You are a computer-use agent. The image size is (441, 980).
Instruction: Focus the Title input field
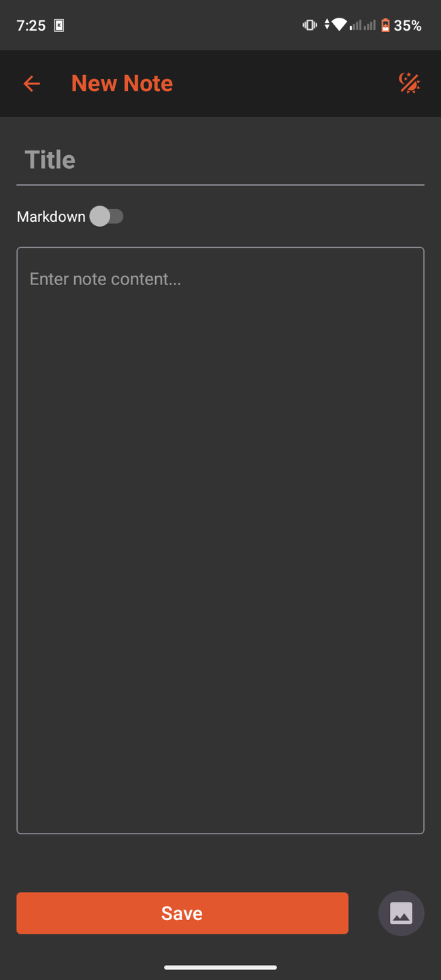pyautogui.click(x=220, y=160)
